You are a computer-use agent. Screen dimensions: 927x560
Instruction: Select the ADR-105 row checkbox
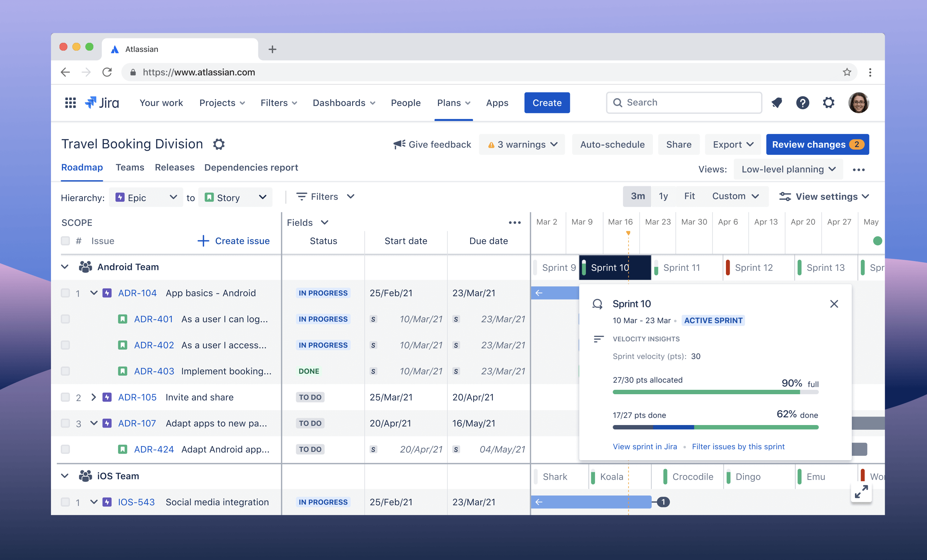[x=65, y=397]
